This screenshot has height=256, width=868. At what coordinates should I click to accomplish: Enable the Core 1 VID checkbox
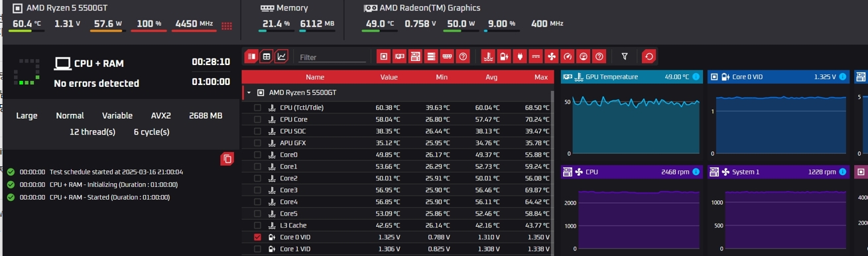[x=257, y=249]
